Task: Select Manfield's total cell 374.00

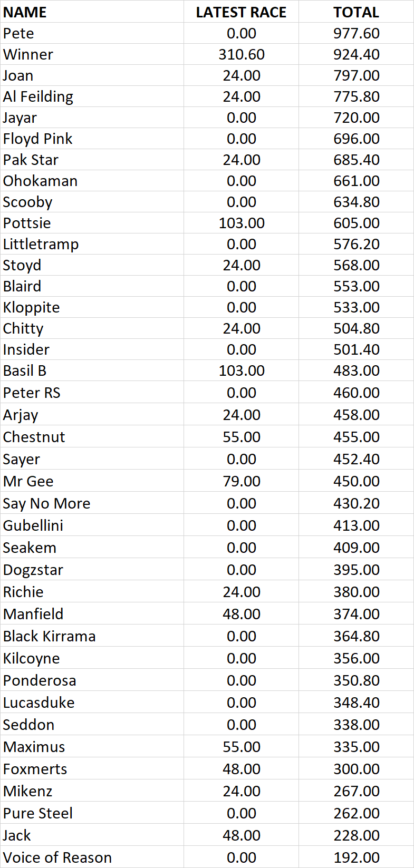Action: [356, 614]
